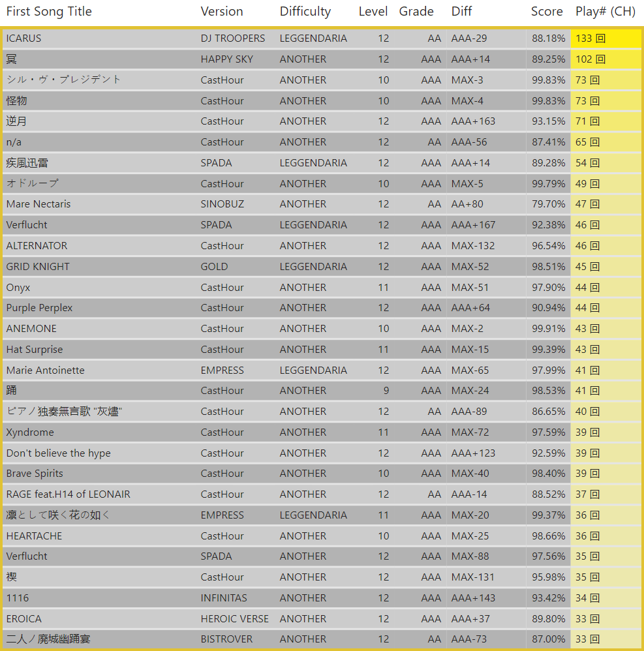Click the Score column header
Screen dimensions: 644x651
[x=547, y=12]
